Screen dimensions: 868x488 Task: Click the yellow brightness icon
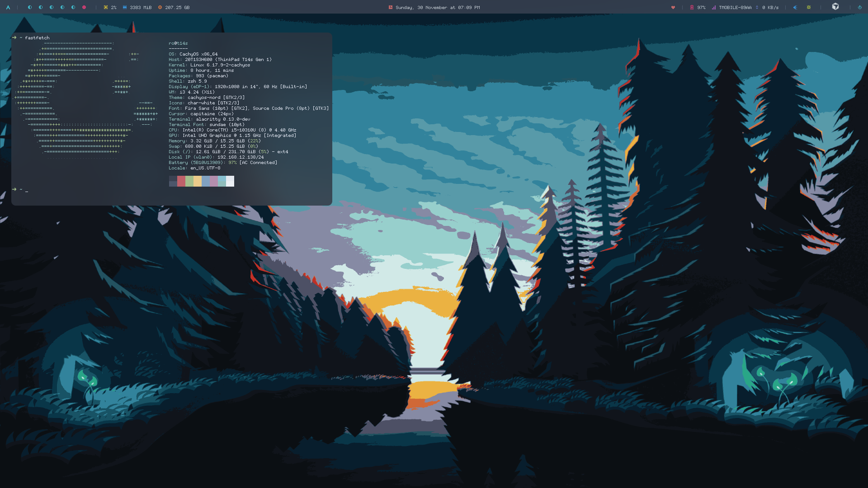(x=809, y=7)
